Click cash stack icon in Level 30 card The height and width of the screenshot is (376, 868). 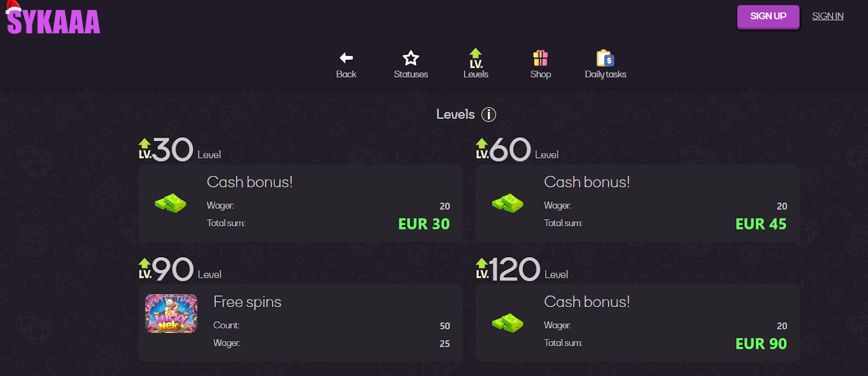coord(170,203)
